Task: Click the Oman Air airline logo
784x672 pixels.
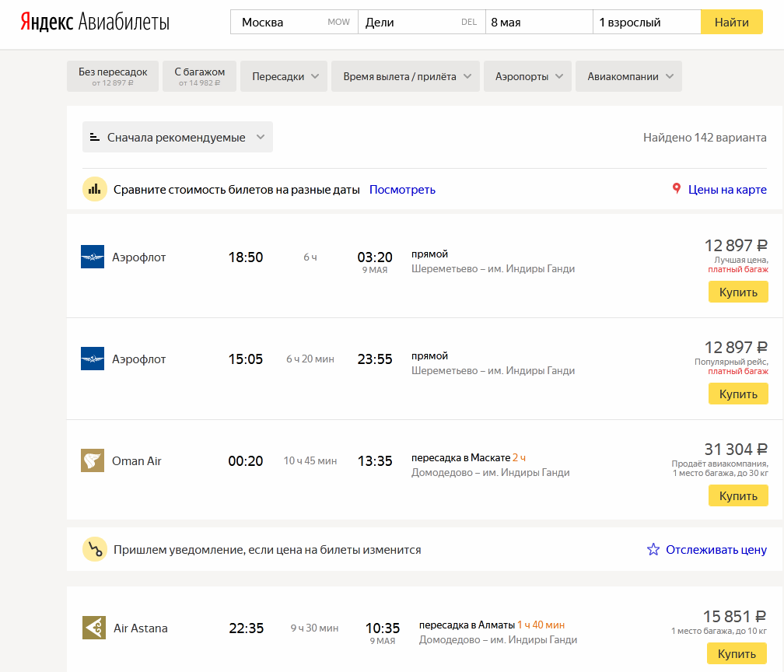Action: pyautogui.click(x=93, y=460)
